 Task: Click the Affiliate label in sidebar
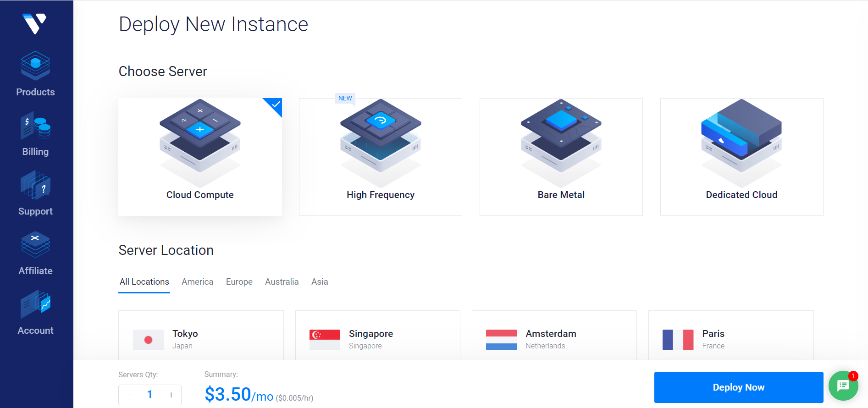(35, 271)
